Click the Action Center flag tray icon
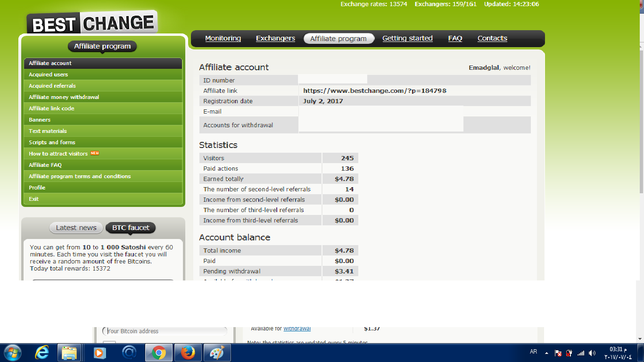 tap(558, 353)
